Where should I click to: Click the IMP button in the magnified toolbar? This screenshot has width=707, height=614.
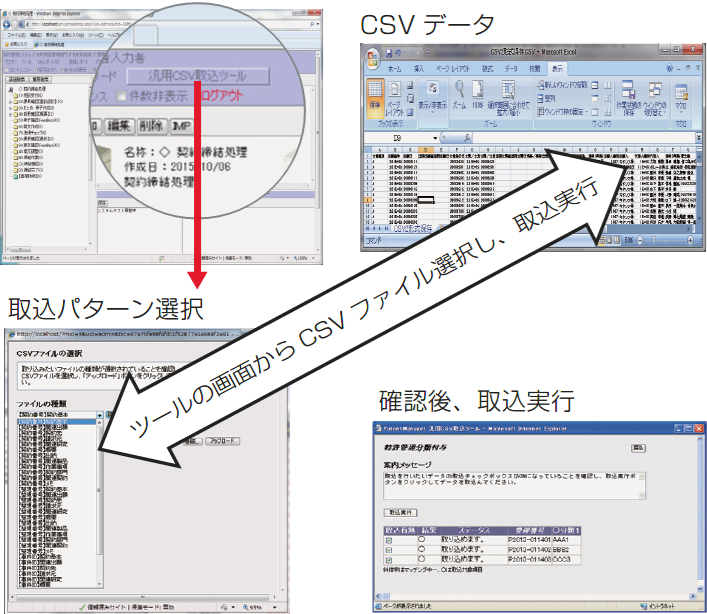click(x=181, y=126)
